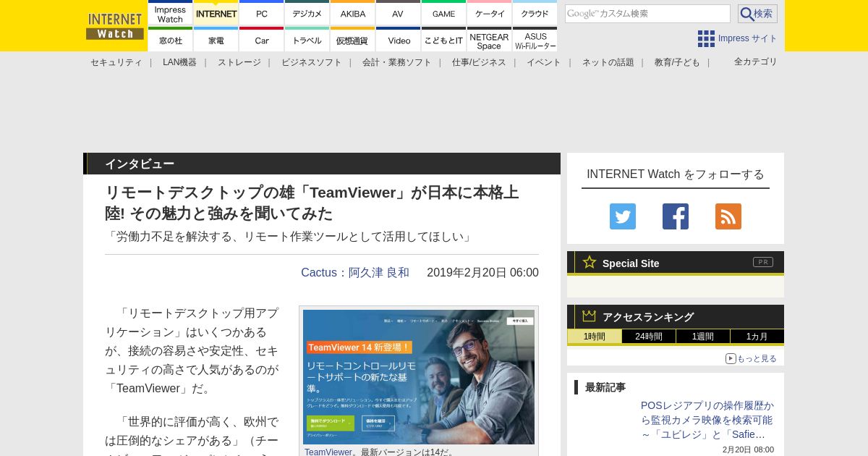Open the トラベル site tab
Image resolution: width=868 pixels, height=456 pixels.
[307, 39]
